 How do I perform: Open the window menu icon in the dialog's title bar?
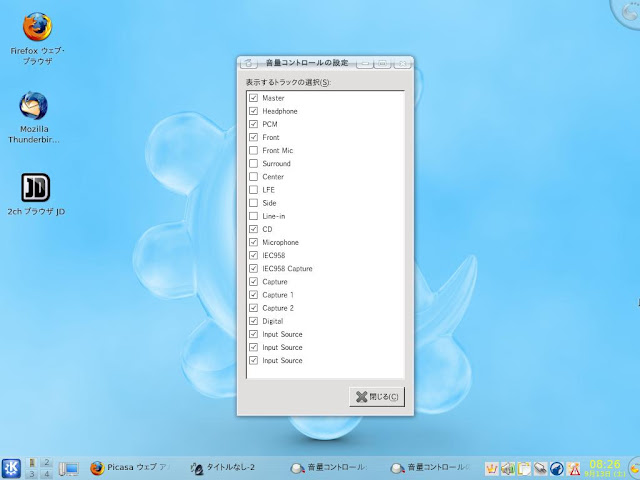point(249,63)
